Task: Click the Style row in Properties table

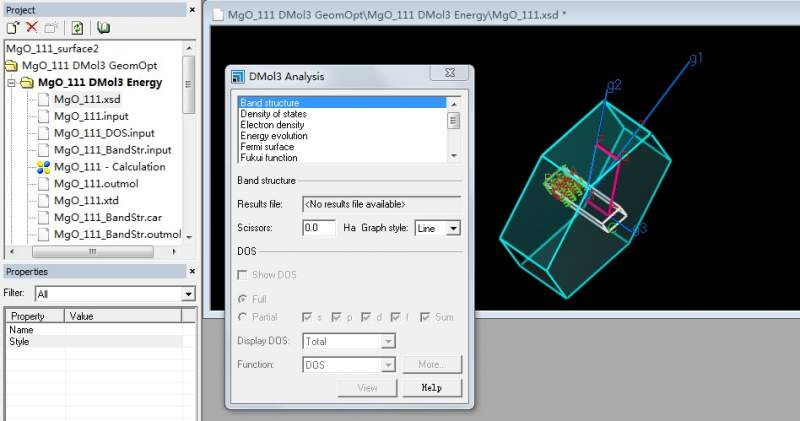Action: (94, 342)
